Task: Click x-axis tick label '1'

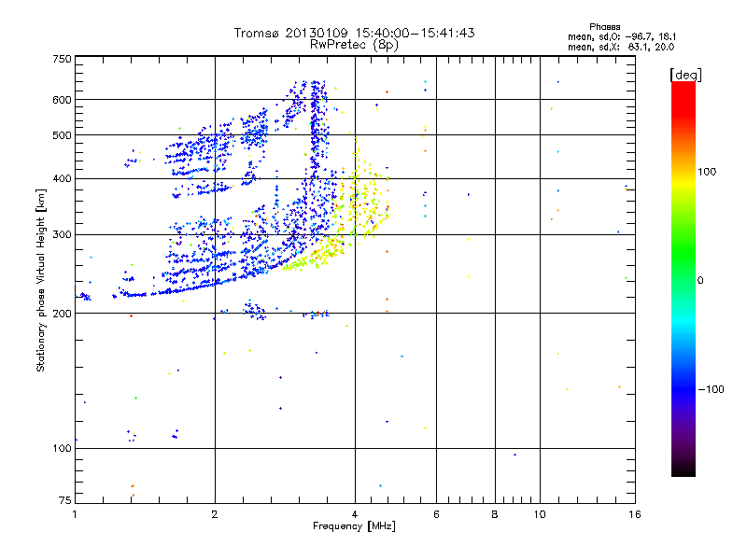Action: (75, 514)
